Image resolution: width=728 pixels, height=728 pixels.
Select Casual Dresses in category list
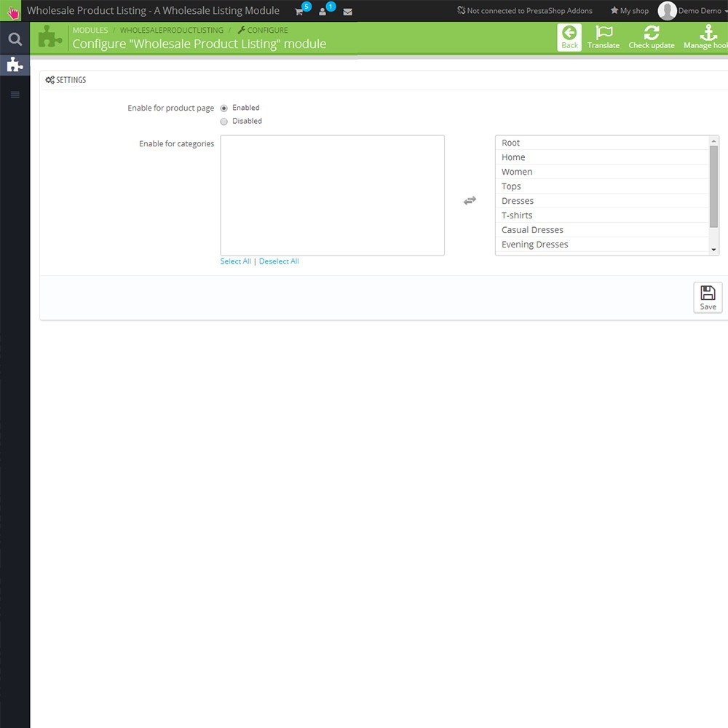pos(602,230)
